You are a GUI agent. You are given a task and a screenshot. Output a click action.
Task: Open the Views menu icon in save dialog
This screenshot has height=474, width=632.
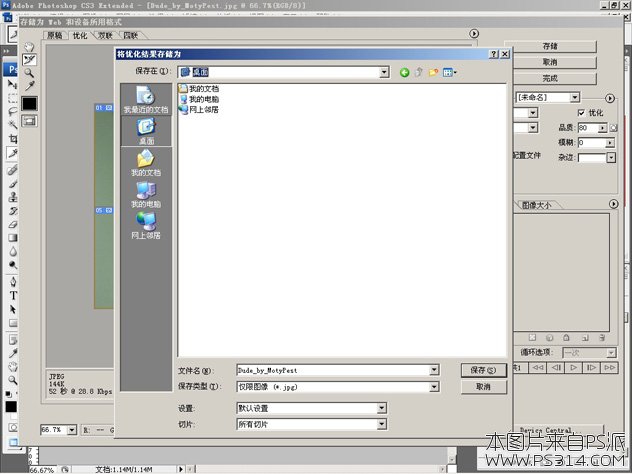pyautogui.click(x=449, y=73)
